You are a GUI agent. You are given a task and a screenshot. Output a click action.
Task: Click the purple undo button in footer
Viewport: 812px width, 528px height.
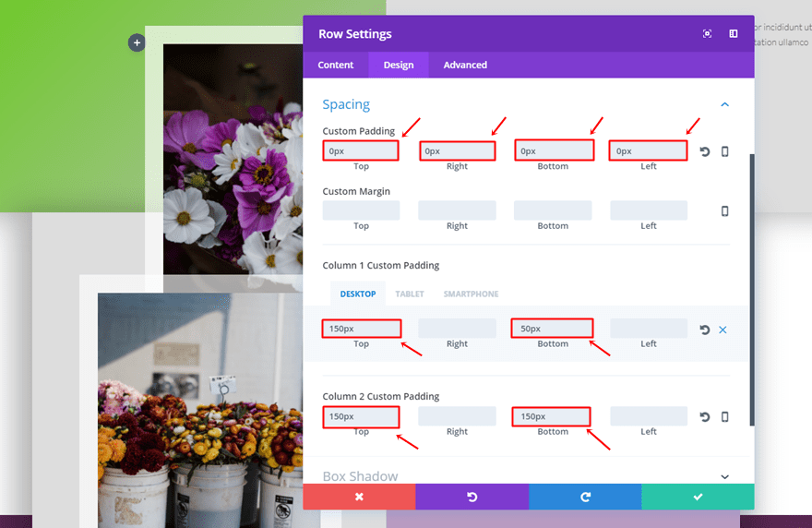(x=472, y=497)
